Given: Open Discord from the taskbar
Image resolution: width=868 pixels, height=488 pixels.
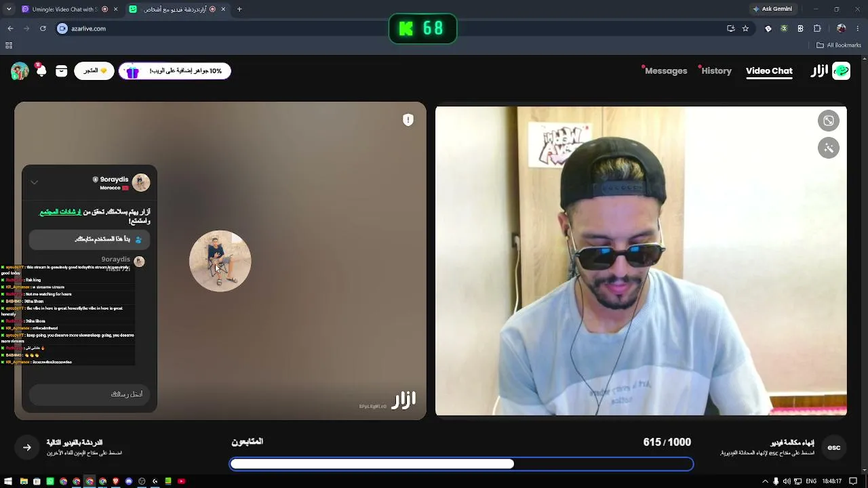Looking at the screenshot, I should click(x=129, y=481).
